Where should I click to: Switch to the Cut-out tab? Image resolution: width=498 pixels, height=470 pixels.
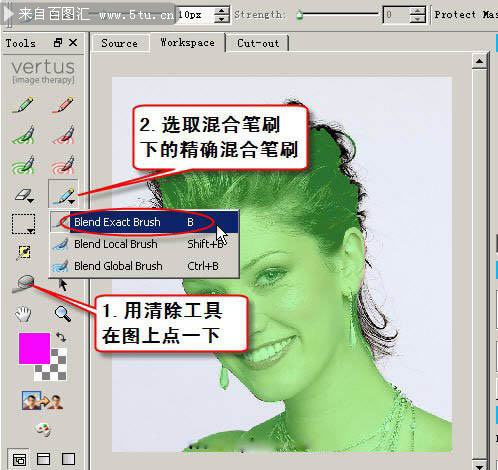(x=258, y=43)
